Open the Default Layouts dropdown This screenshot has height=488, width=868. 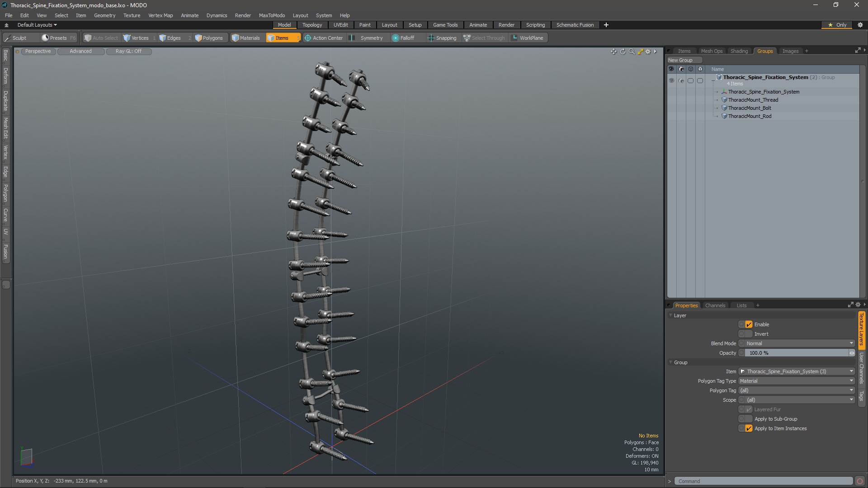(37, 25)
